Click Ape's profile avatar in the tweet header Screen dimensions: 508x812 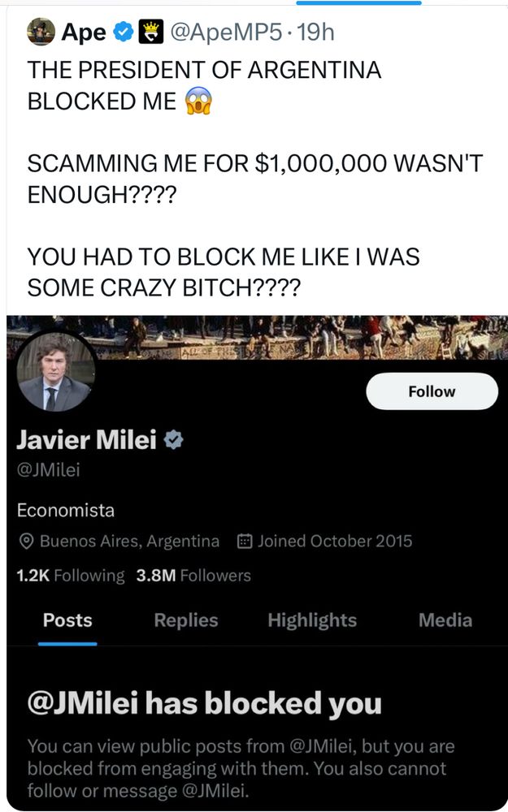(x=41, y=32)
